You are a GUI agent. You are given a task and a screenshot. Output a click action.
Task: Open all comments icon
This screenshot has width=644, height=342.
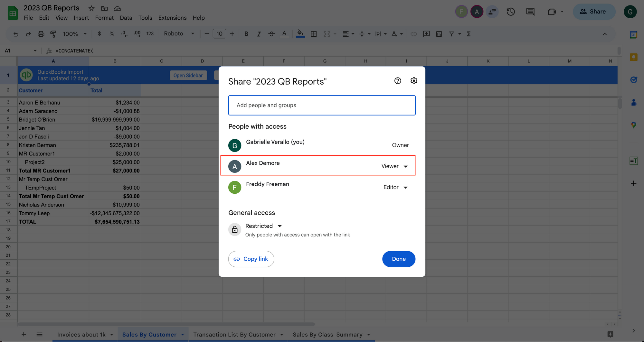[530, 12]
